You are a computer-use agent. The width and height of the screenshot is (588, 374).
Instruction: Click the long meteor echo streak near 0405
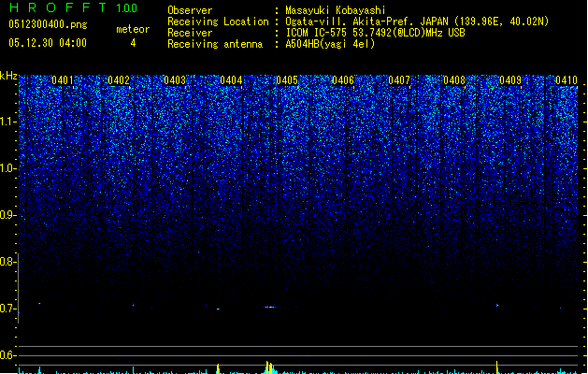pyautogui.click(x=271, y=308)
